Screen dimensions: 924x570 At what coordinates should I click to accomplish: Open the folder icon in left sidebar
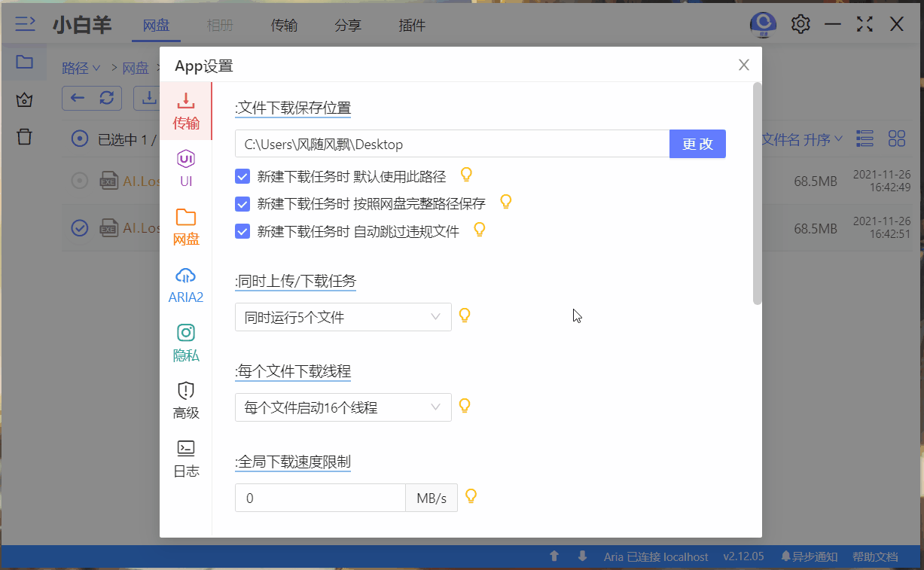24,62
